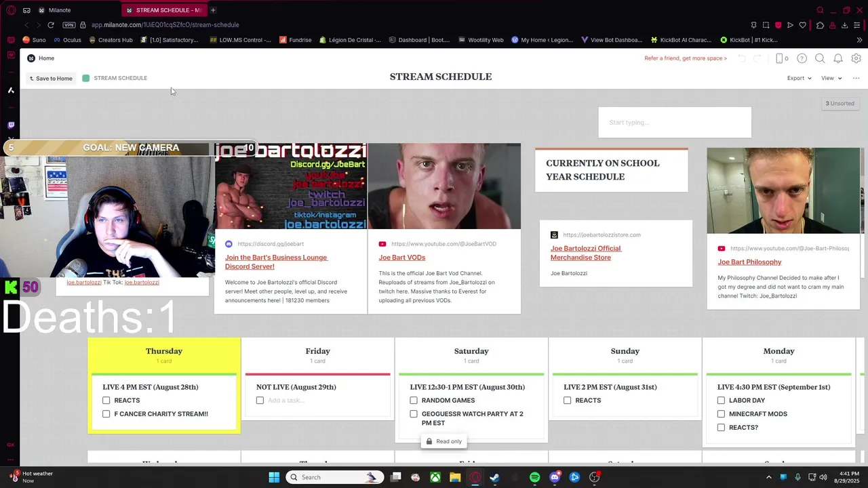Viewport: 868px width, 488px height.
Task: Check the Friday empty task checkbox
Action: (260, 401)
